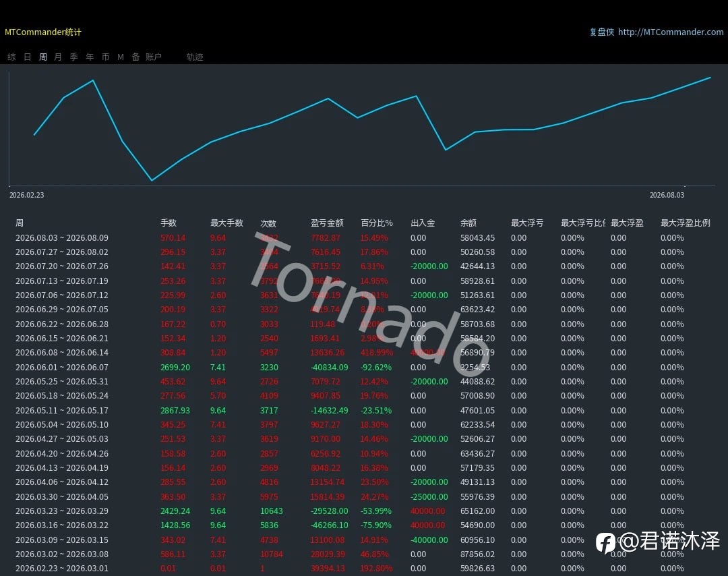This screenshot has height=576, width=728.
Task: Select the 月 monthly tab
Action: coord(58,57)
